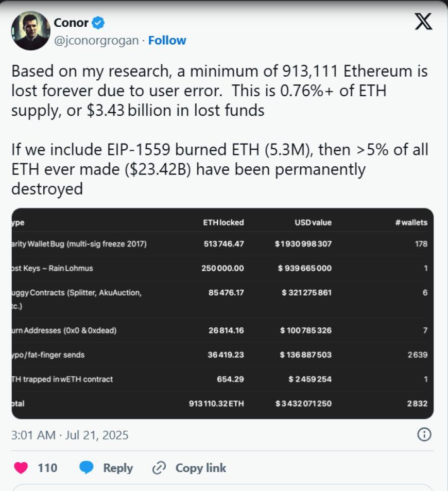Click the Copy link text
This screenshot has width=448, height=491.
(201, 468)
